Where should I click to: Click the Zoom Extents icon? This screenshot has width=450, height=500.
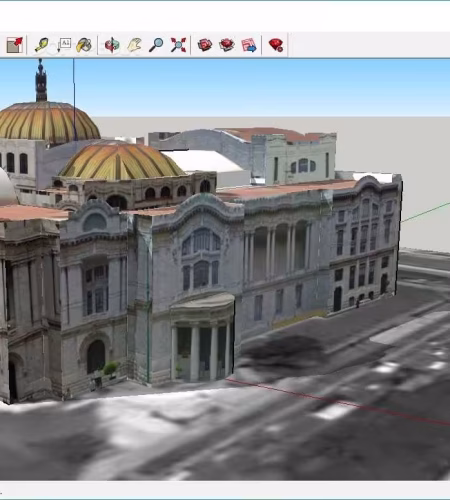pyautogui.click(x=178, y=45)
